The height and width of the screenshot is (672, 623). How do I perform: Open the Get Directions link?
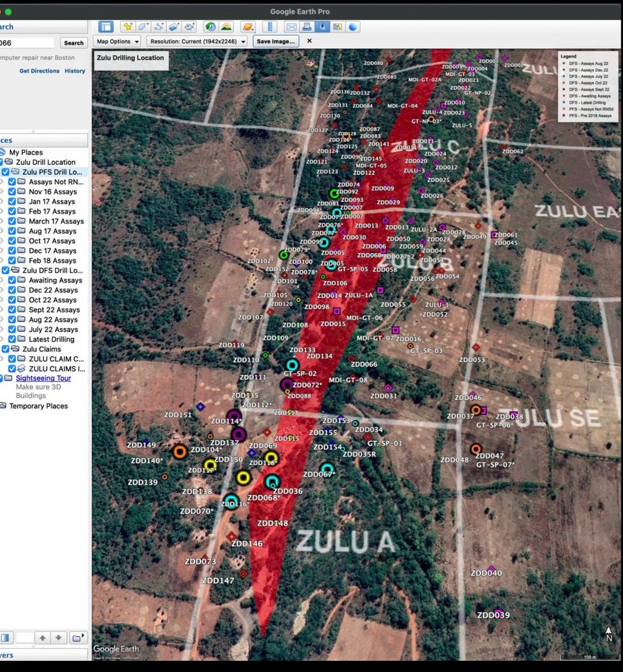point(39,71)
